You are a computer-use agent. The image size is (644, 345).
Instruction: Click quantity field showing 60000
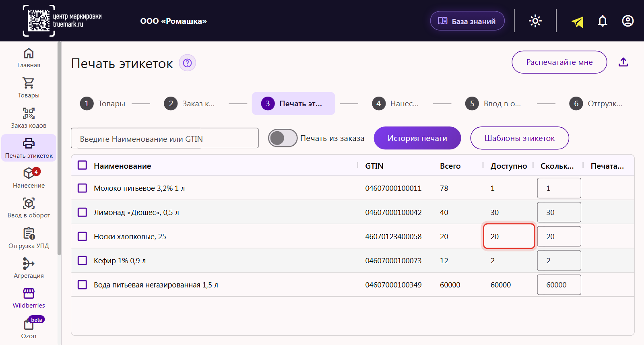[x=559, y=285]
